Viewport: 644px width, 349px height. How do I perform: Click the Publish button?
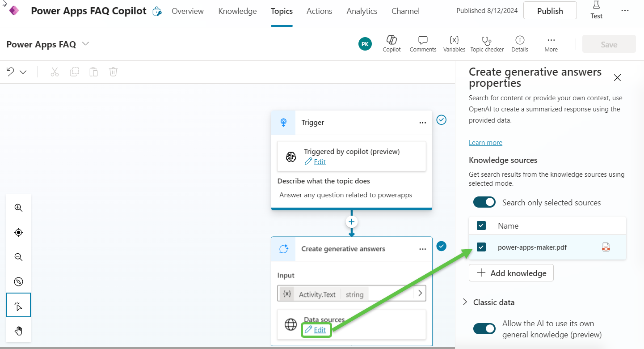(550, 10)
